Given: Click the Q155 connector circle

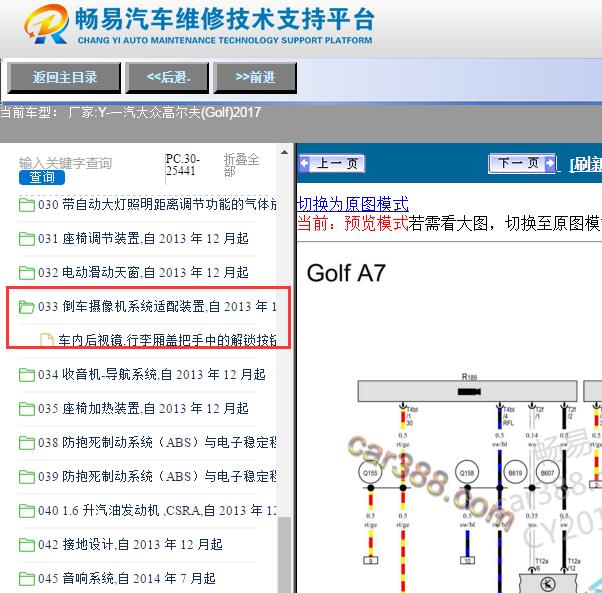Looking at the screenshot, I should [x=370, y=472].
